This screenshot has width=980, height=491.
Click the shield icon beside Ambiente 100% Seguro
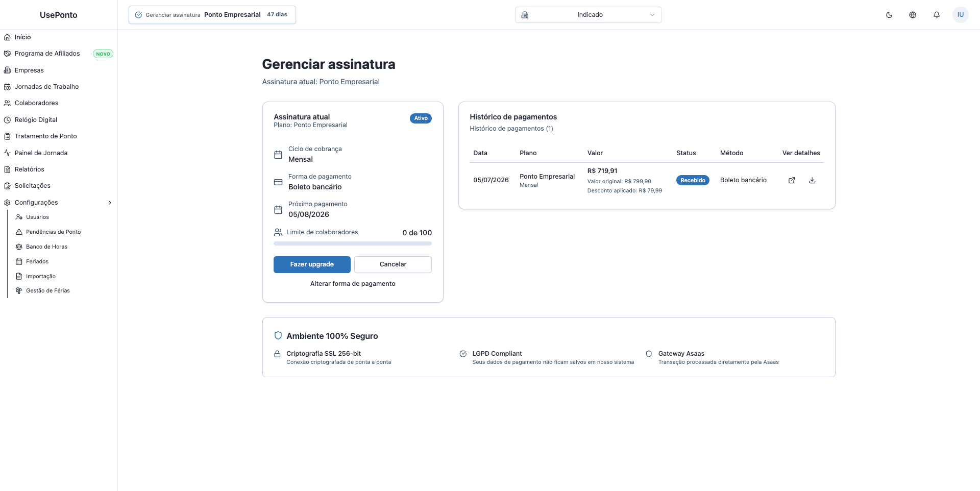click(278, 335)
